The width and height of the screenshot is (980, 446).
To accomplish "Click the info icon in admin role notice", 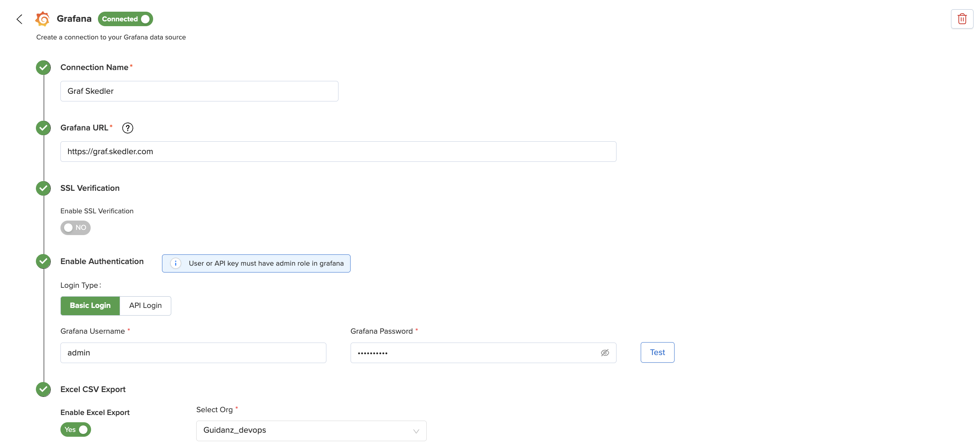I will click(176, 263).
